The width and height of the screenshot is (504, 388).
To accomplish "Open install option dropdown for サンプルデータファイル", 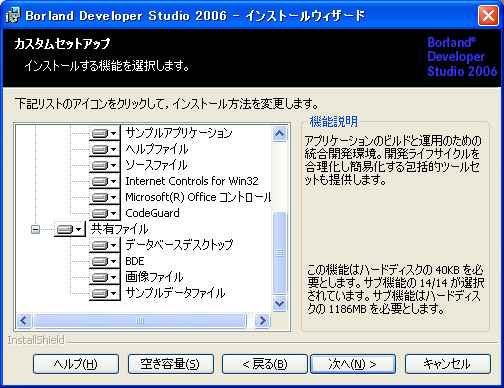I will (104, 293).
